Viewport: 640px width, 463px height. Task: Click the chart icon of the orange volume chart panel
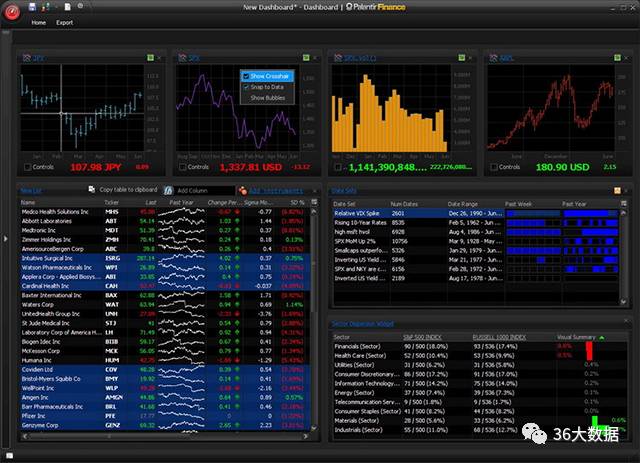[x=338, y=58]
